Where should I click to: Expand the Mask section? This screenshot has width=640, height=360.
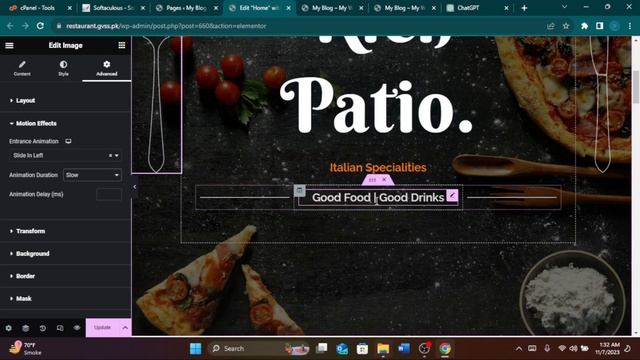[65, 298]
